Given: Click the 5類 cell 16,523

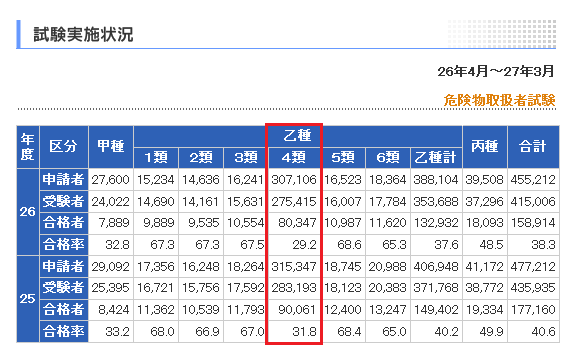Looking at the screenshot, I should click(343, 180).
